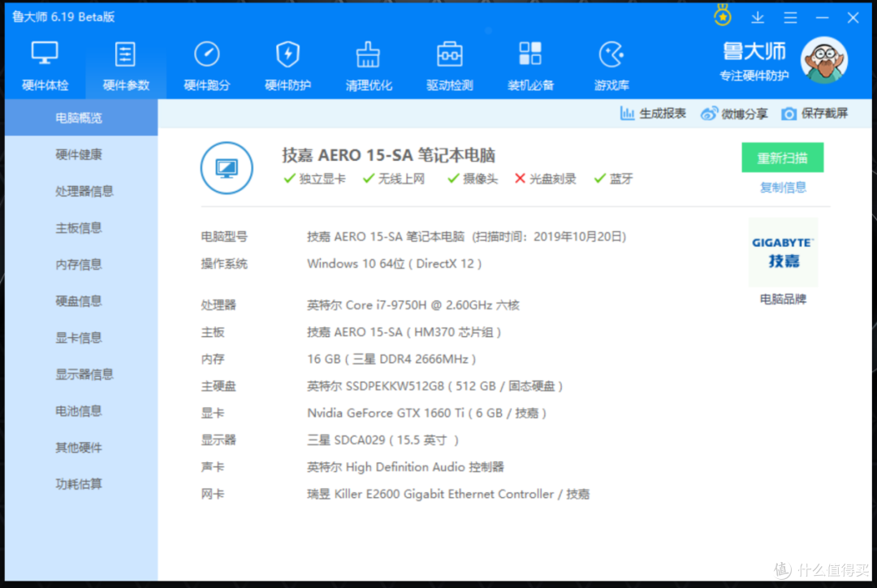Viewport: 877px width, 588px height.
Task: Click the Killer E2600 Gigabit Ethernet value
Action: [x=448, y=494]
